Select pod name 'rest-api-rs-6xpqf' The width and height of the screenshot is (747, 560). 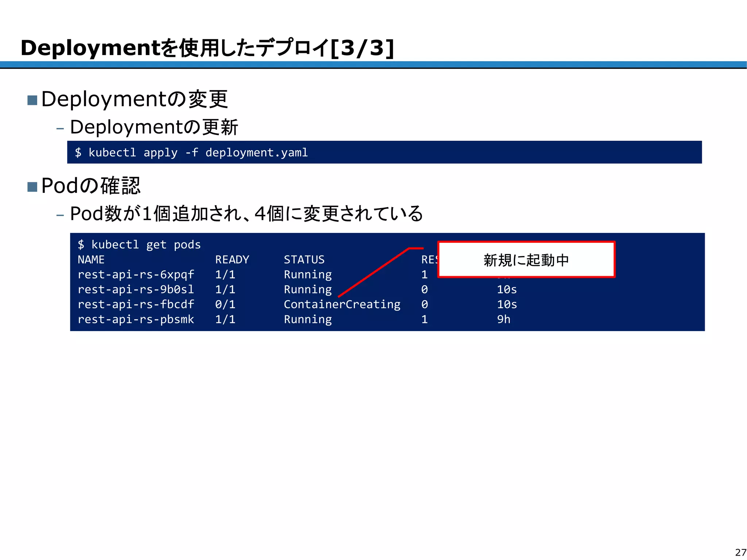tap(136, 275)
